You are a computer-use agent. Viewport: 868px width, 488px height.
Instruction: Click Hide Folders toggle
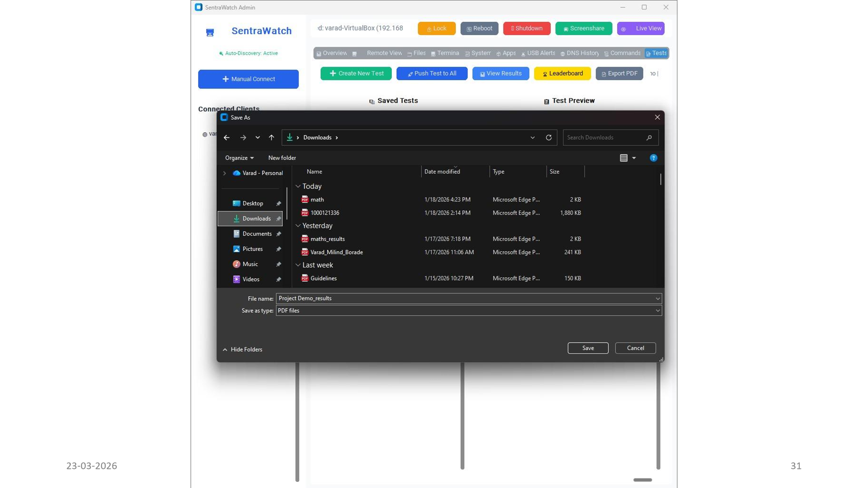[243, 350]
